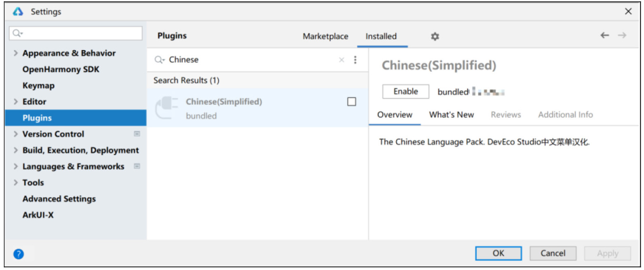Expand the Build, Execution, Deployment node

pos(16,150)
